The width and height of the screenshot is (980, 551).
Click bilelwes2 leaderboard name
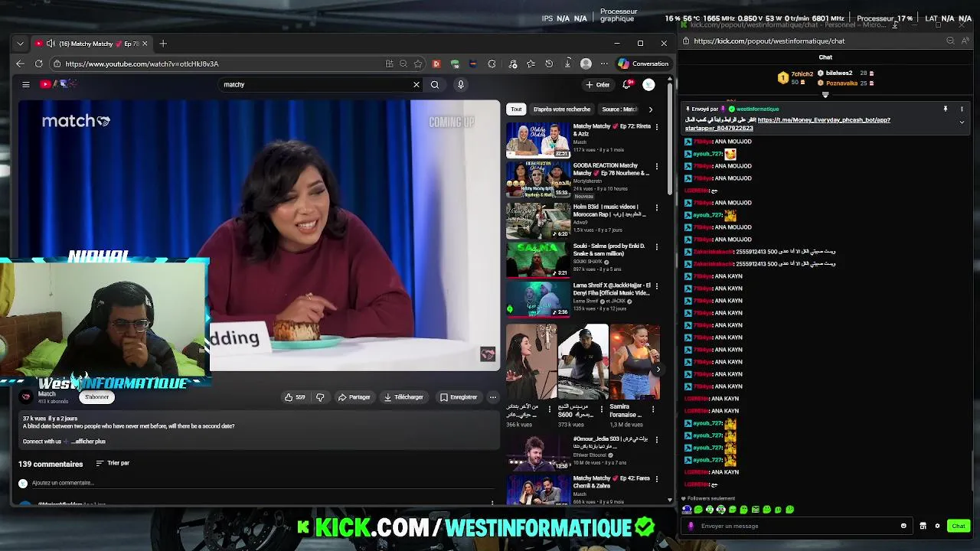tap(839, 73)
